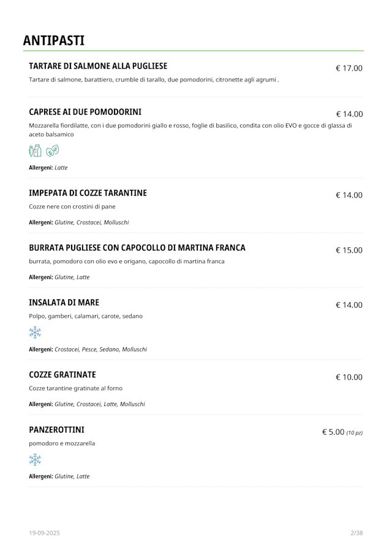Click the frozen snowflake icon under Insalata di Mare
Viewport: 392px width, 555px height.
pos(35,332)
